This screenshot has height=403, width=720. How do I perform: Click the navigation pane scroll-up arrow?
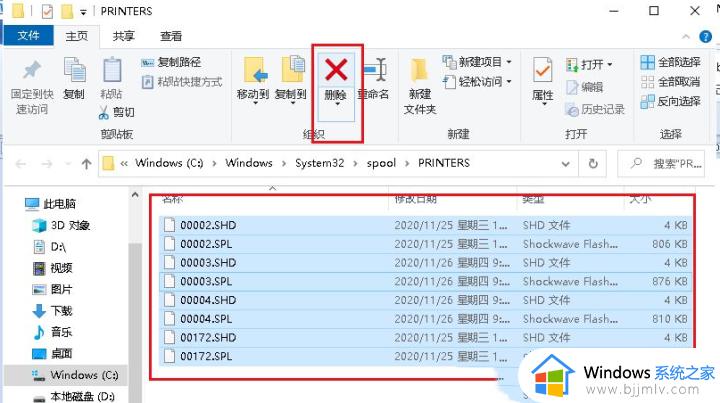(135, 195)
